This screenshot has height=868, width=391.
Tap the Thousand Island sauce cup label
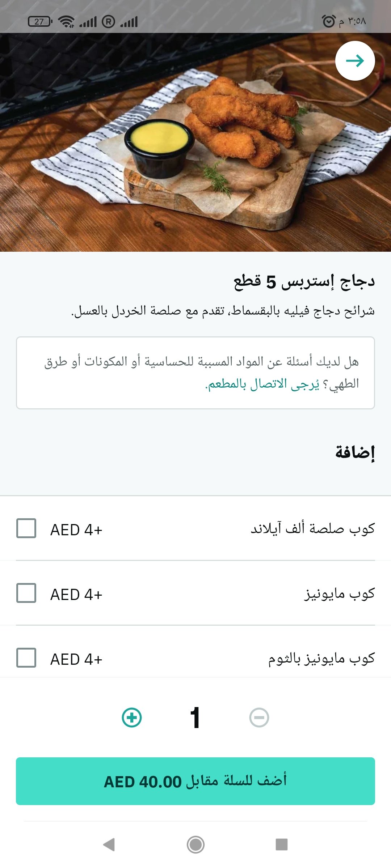pos(313,529)
